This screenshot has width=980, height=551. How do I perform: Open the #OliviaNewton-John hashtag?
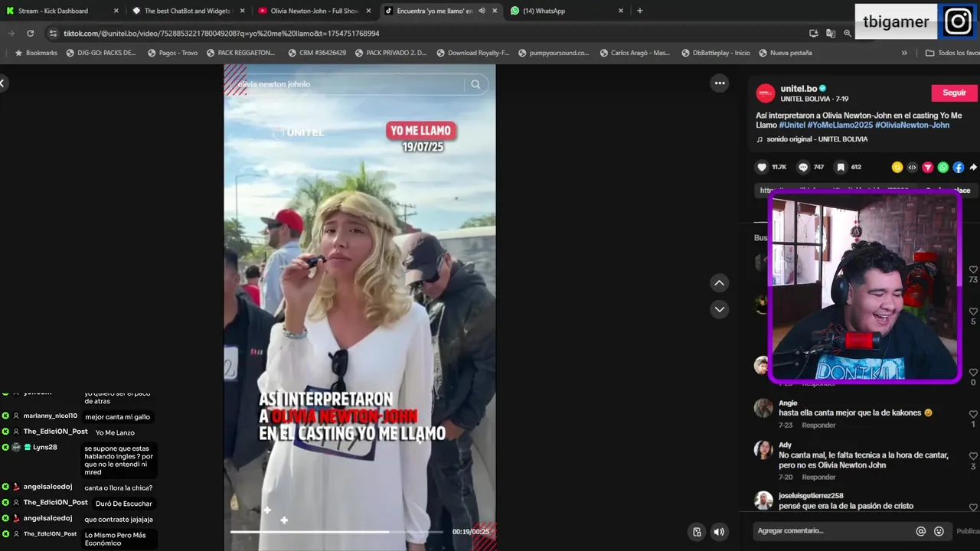click(x=912, y=125)
